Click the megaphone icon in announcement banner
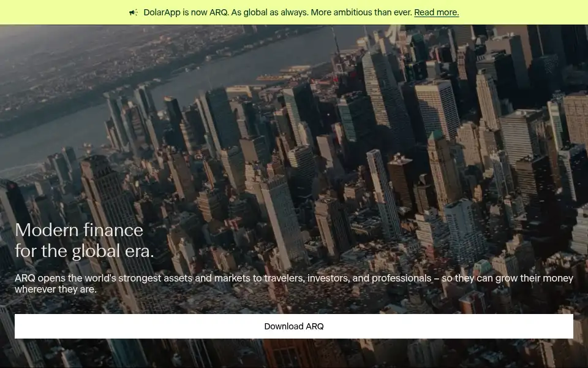The image size is (588, 368). [133, 12]
